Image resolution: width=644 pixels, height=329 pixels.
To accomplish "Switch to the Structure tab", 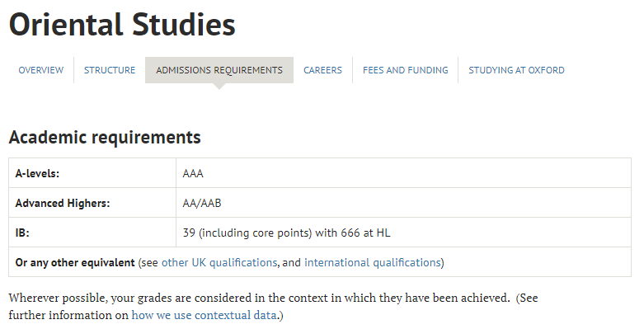I will pos(110,70).
